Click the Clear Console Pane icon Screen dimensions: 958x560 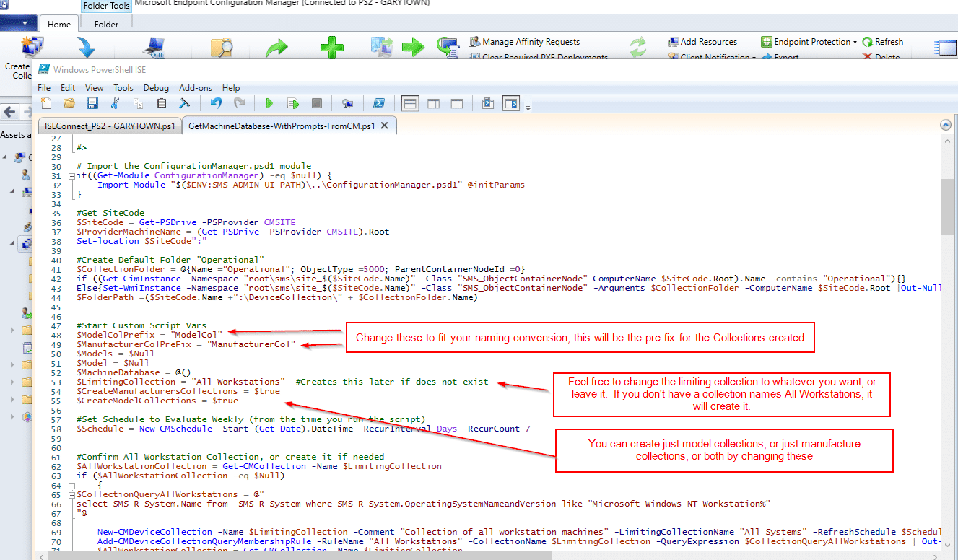pyautogui.click(x=184, y=104)
